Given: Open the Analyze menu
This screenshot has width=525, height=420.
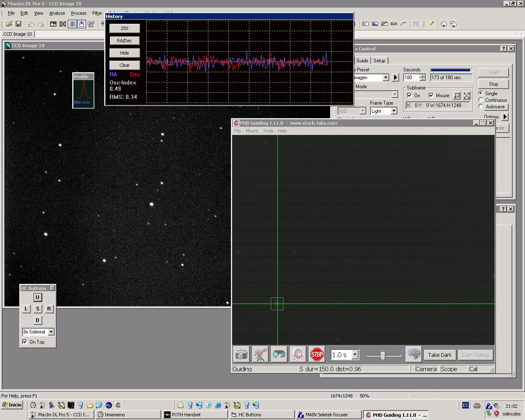Looking at the screenshot, I should coord(57,13).
